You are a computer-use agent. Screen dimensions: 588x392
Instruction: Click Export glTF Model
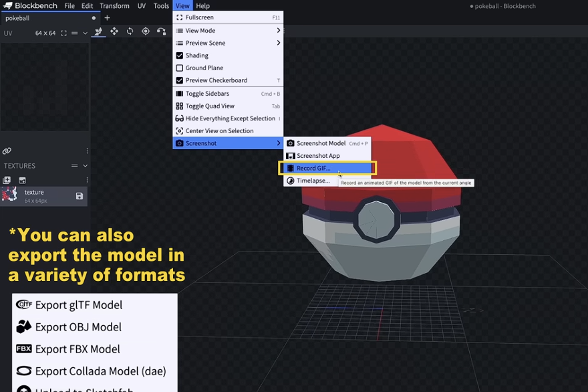pyautogui.click(x=94, y=305)
